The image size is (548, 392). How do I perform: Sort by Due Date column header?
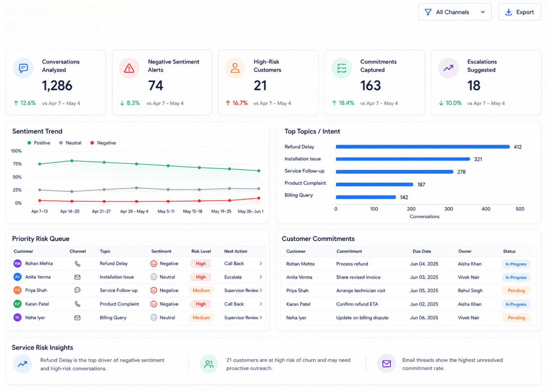tap(422, 251)
